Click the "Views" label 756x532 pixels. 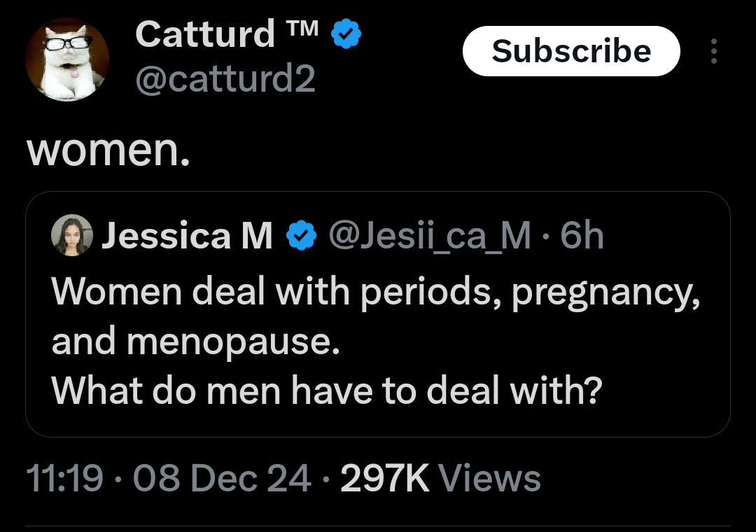pyautogui.click(x=489, y=479)
